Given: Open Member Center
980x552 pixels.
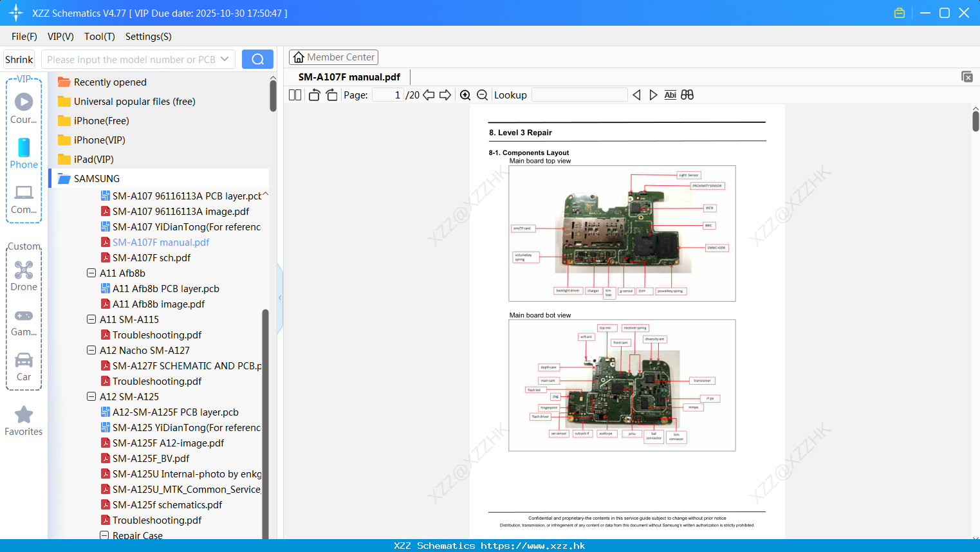Looking at the screenshot, I should pyautogui.click(x=333, y=57).
